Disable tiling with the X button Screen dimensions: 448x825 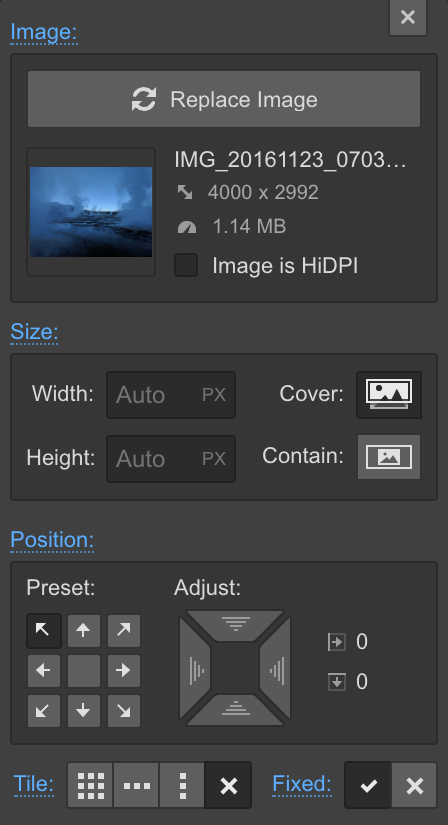228,786
